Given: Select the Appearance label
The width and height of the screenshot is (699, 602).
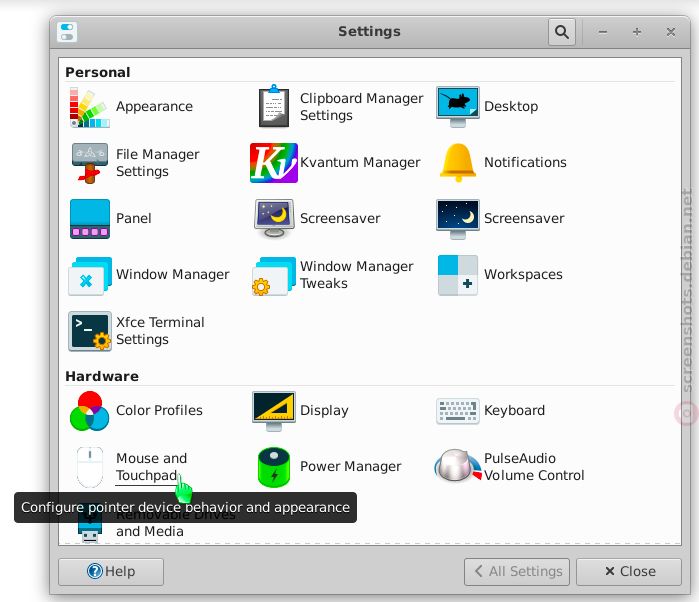Looking at the screenshot, I should coord(154,107).
